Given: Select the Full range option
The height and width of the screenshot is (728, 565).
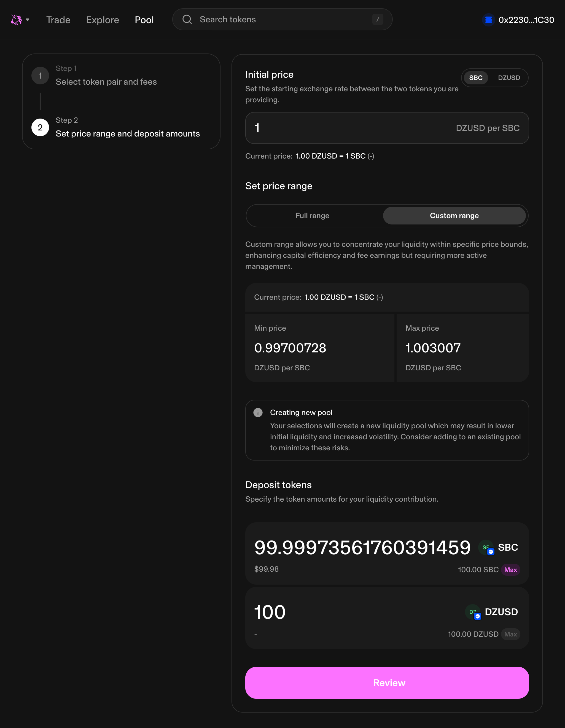Looking at the screenshot, I should [x=312, y=216].
